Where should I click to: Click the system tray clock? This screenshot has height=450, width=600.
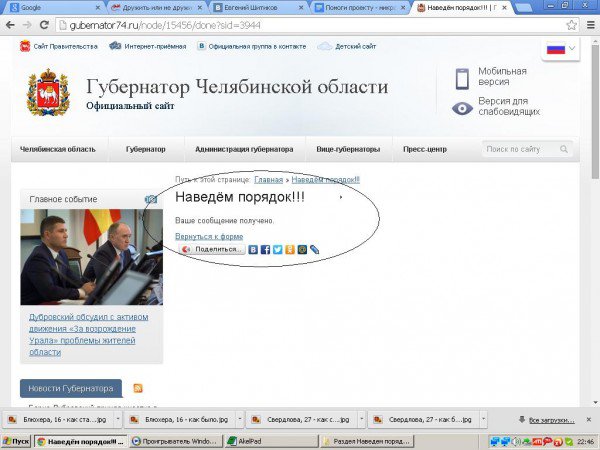[585, 442]
